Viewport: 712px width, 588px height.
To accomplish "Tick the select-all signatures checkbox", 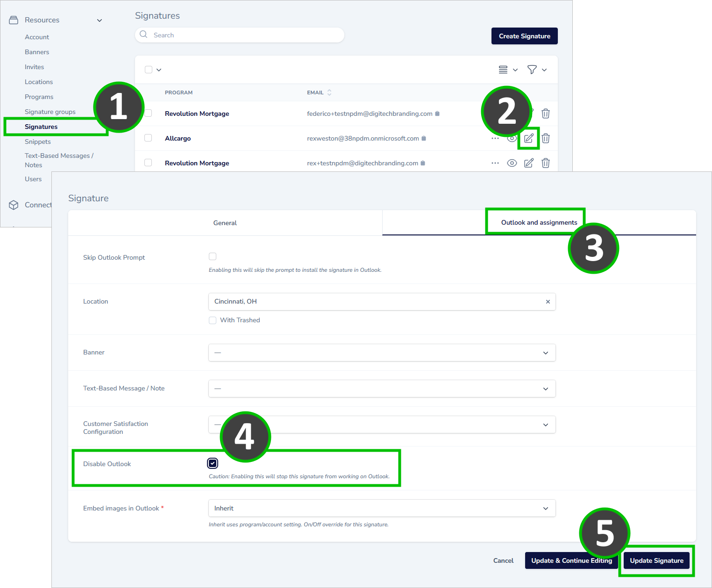I will tap(149, 70).
